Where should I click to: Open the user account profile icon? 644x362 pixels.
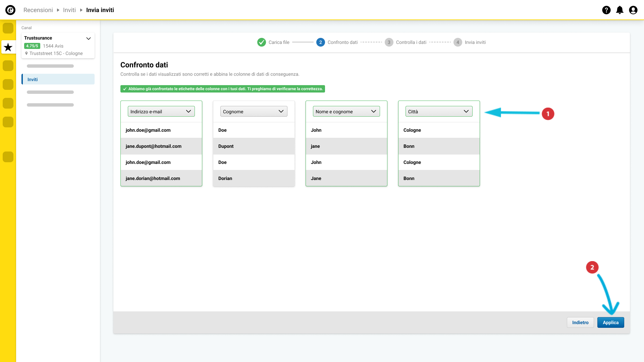pyautogui.click(x=633, y=10)
